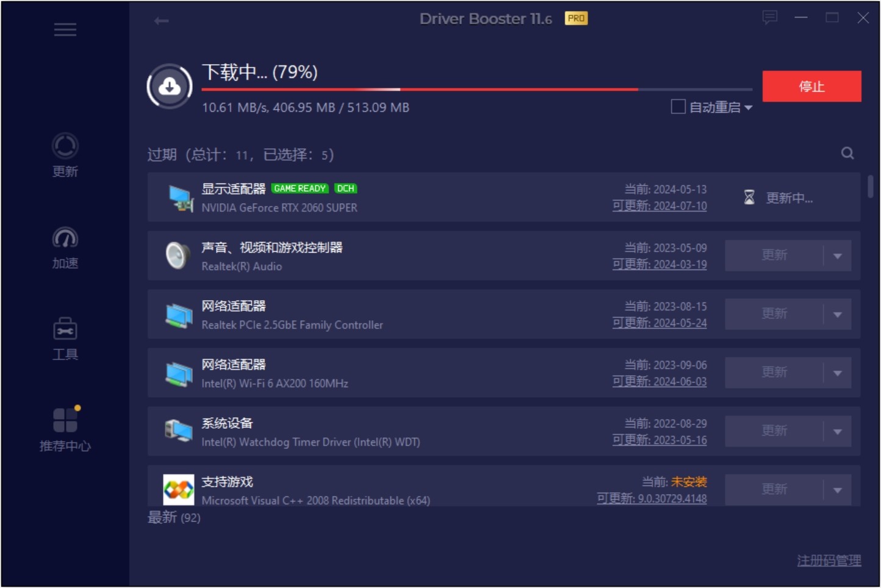Open Watchdog update 2023-05-16 link
The height and width of the screenshot is (588, 881).
tap(660, 440)
